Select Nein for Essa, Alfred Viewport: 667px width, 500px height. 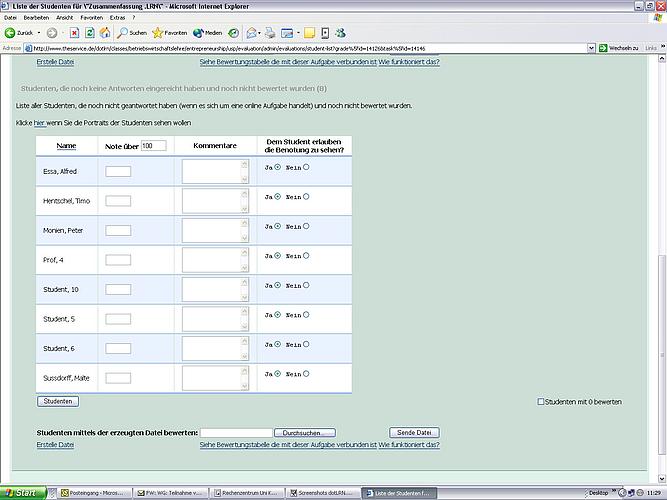(x=306, y=167)
